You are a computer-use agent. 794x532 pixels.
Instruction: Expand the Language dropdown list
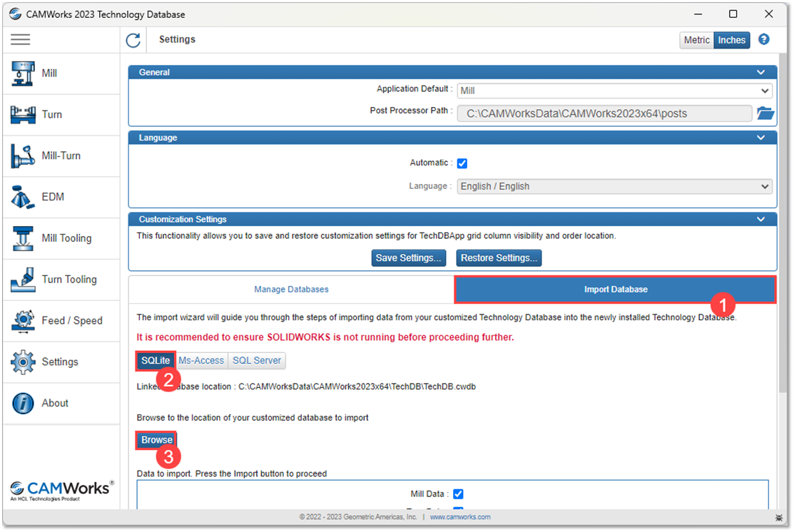click(x=614, y=186)
